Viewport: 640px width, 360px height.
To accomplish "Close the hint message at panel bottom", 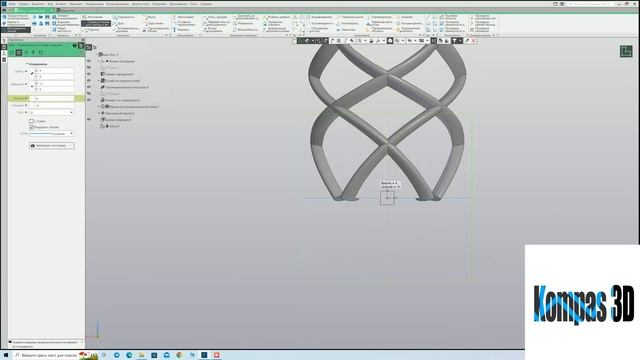I will (82, 342).
